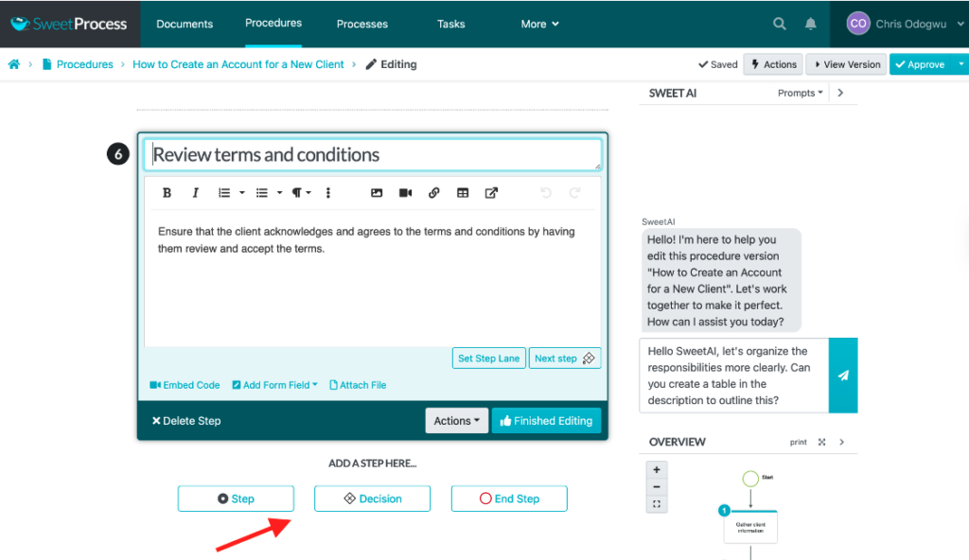Image resolution: width=969 pixels, height=560 pixels.
Task: Click Attach File link
Action: click(358, 385)
